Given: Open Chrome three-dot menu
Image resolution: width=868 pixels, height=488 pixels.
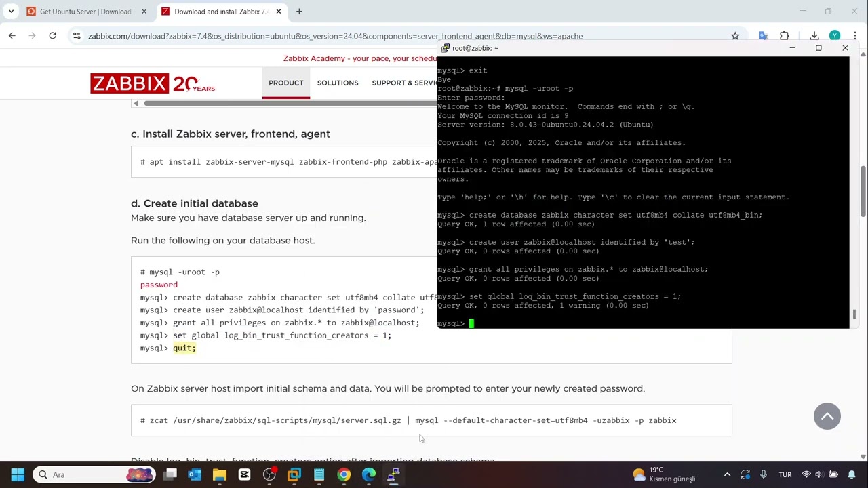Looking at the screenshot, I should tap(855, 36).
